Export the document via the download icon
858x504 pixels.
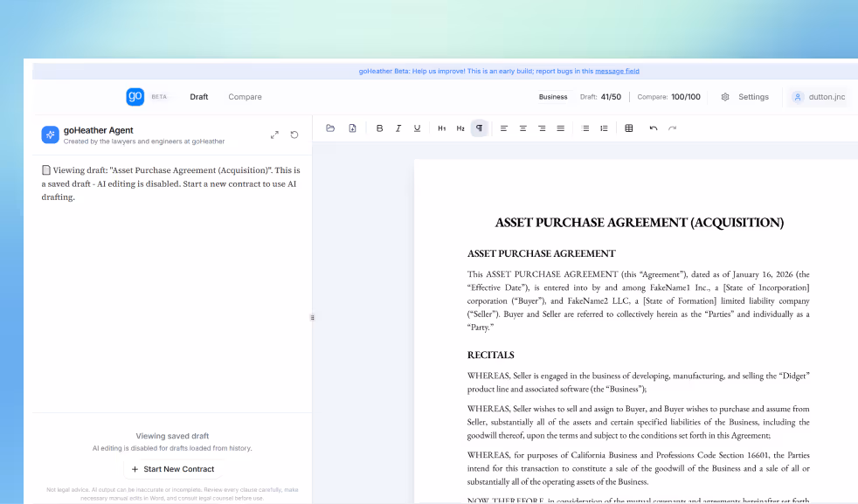(352, 128)
